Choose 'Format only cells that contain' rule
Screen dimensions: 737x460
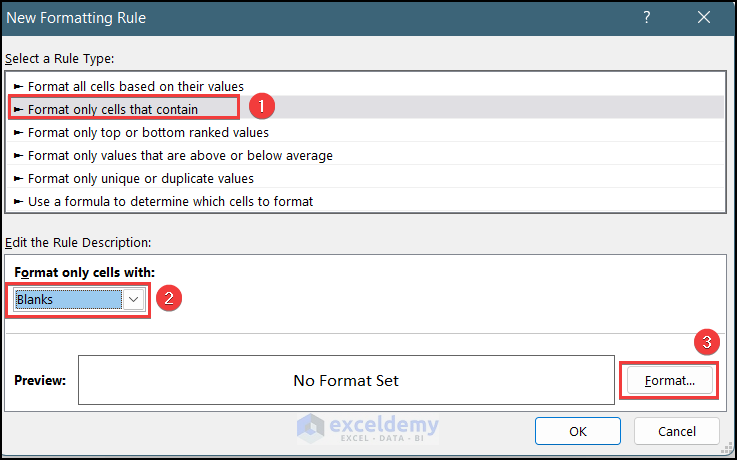tap(113, 109)
